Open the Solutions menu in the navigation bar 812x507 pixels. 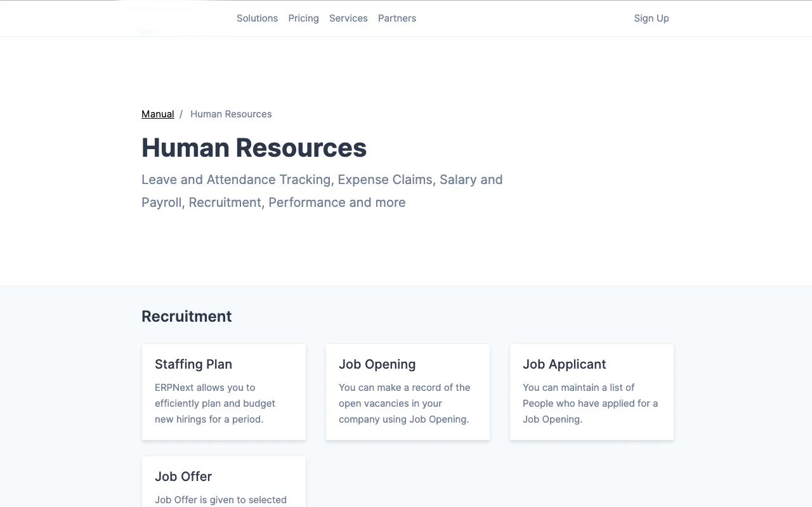[x=257, y=18]
